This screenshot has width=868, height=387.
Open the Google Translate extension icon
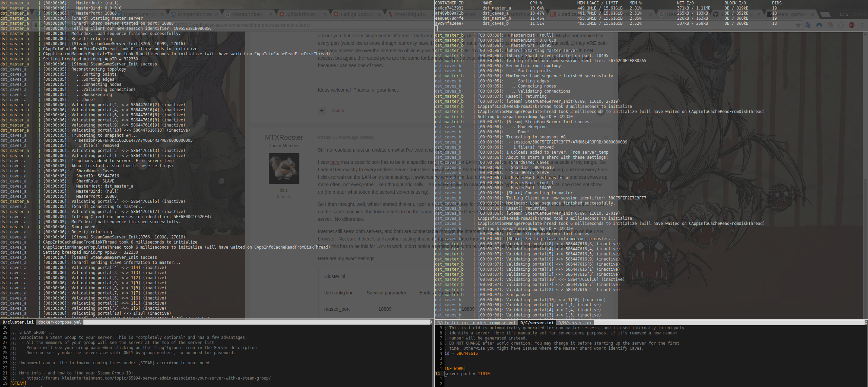coord(808,25)
